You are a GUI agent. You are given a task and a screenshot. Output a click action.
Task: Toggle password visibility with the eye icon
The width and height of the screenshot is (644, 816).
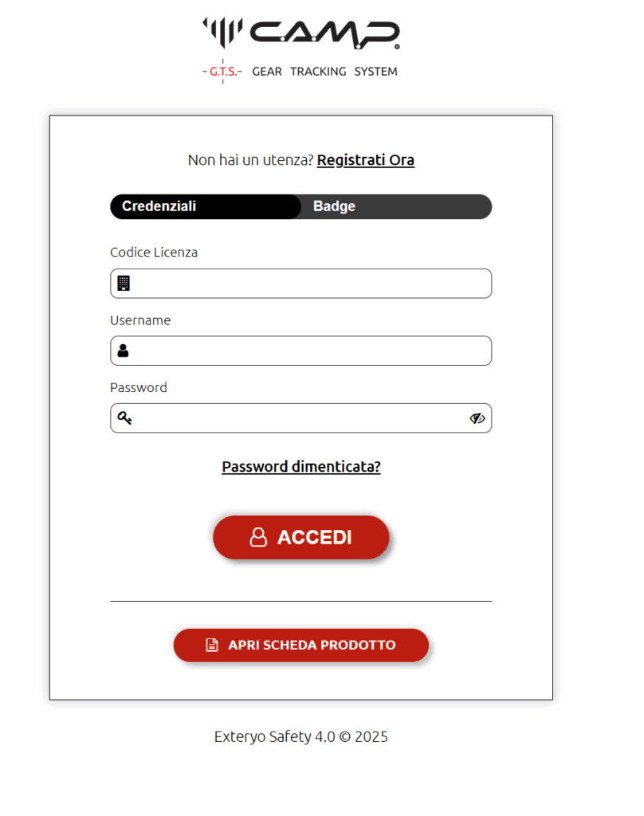tap(477, 418)
